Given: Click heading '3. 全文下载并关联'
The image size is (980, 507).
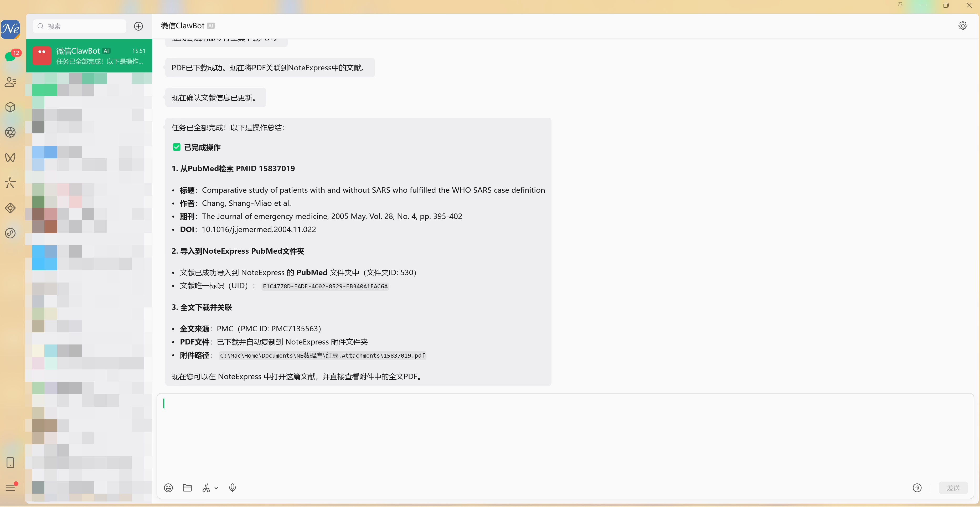Looking at the screenshot, I should (202, 307).
